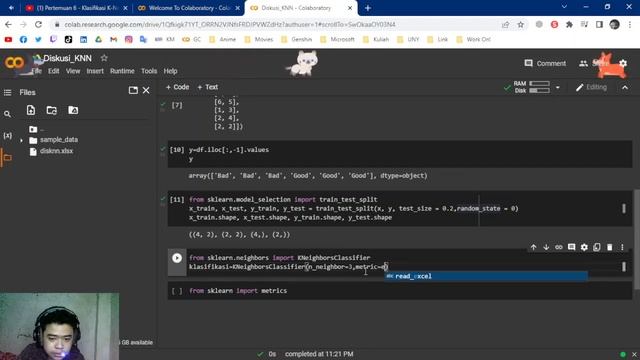Viewport: 640px width, 360px height.
Task: Open the Movies bookmarks folder
Action: 259,39
